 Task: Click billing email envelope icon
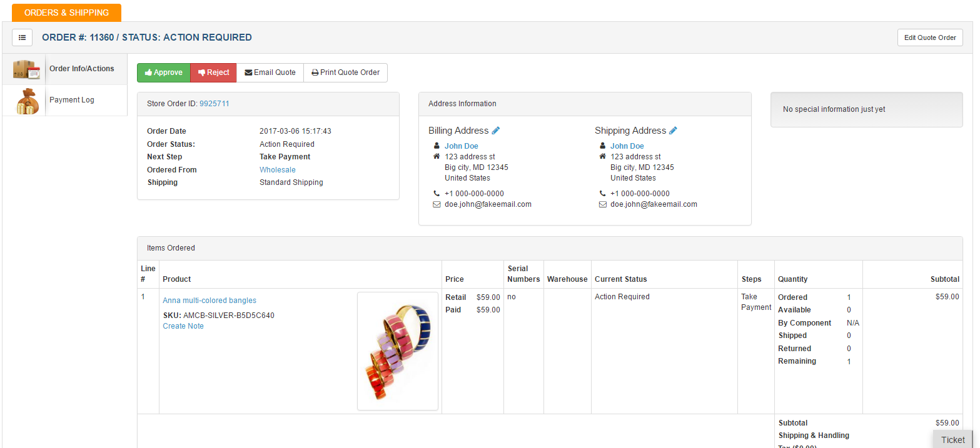point(437,204)
